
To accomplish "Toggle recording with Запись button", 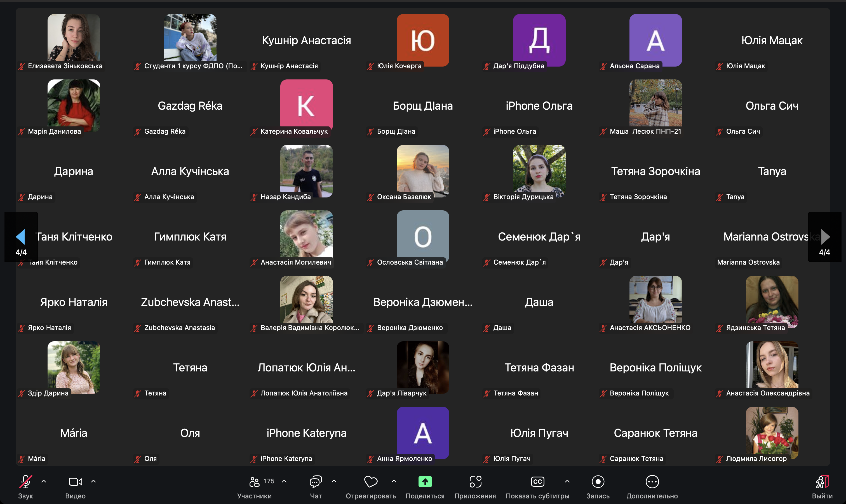I will [x=598, y=481].
